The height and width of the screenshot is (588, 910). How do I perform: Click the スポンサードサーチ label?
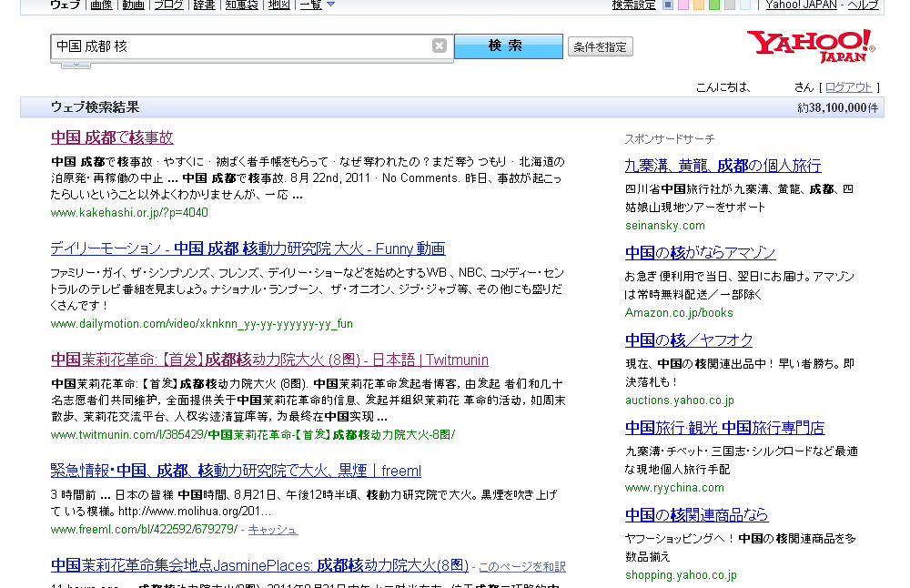[x=669, y=139]
